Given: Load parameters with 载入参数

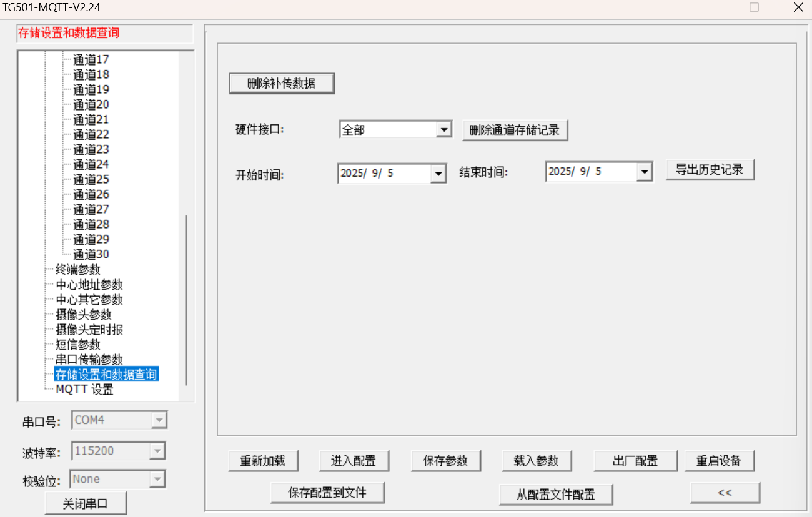Looking at the screenshot, I should click(x=537, y=460).
